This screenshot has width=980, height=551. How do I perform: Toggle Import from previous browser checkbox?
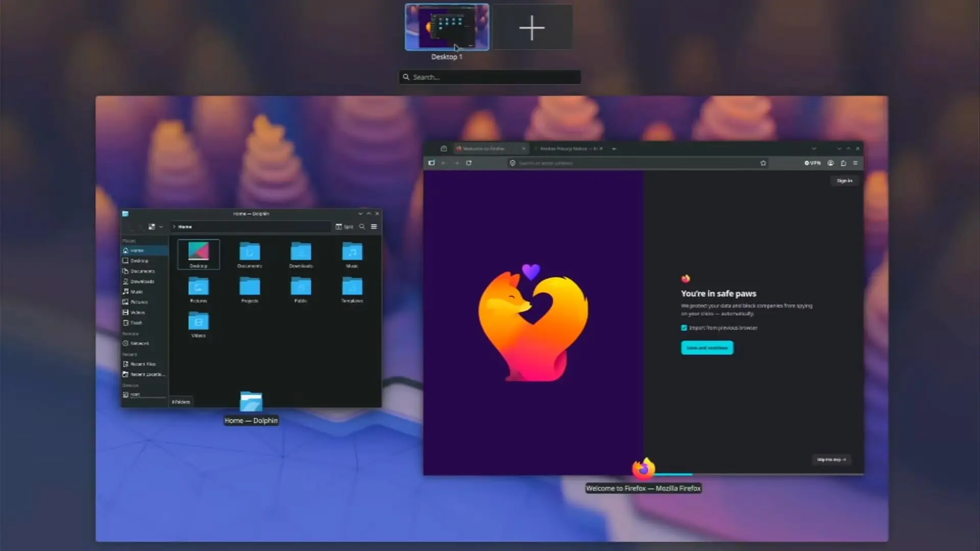(x=684, y=328)
